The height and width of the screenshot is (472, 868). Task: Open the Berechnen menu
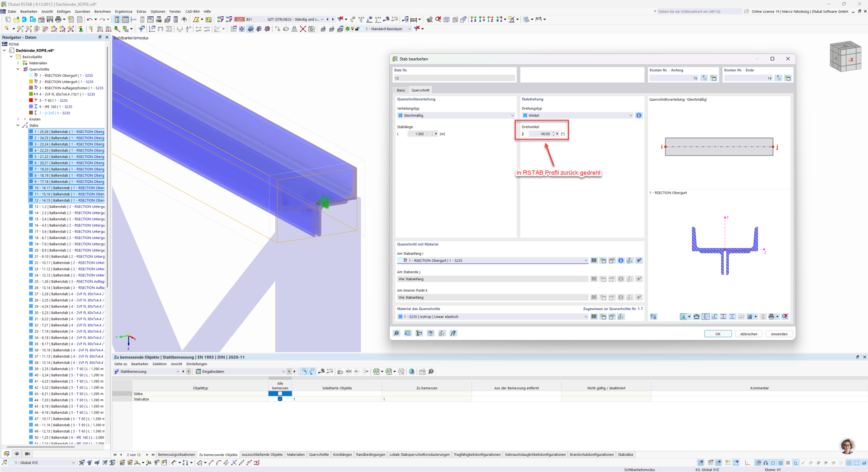[102, 11]
